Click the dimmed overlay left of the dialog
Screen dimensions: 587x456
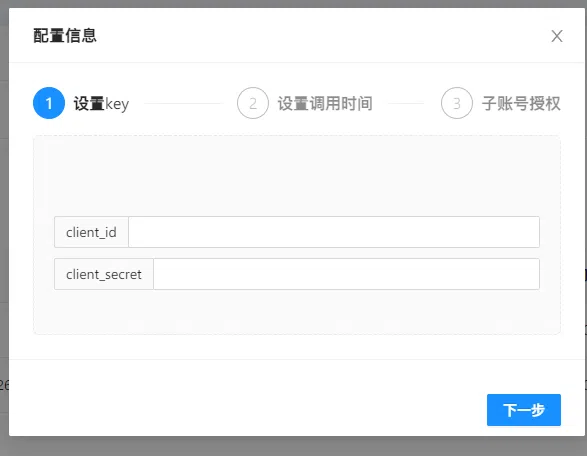point(4,225)
